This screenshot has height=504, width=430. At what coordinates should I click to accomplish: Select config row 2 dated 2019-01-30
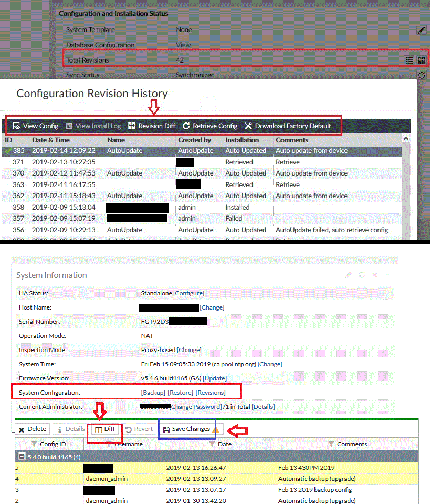tap(216, 500)
